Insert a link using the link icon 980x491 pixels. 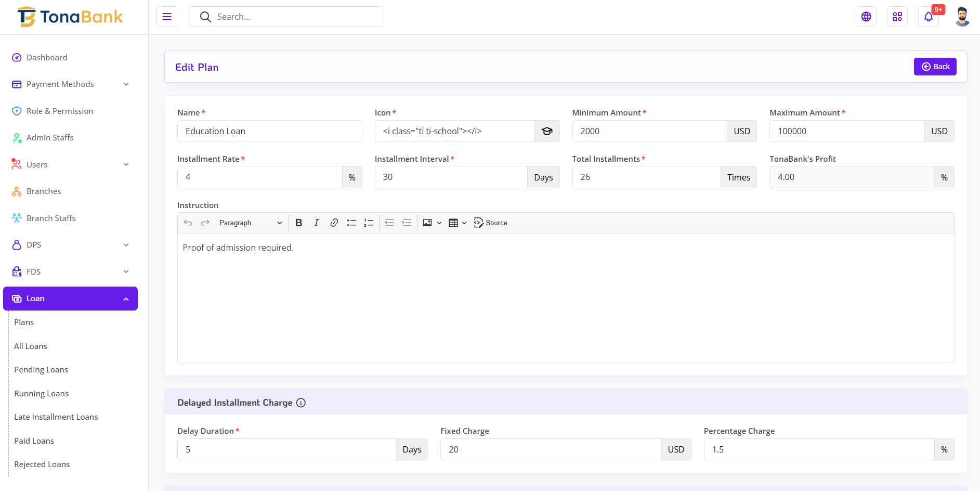click(334, 223)
